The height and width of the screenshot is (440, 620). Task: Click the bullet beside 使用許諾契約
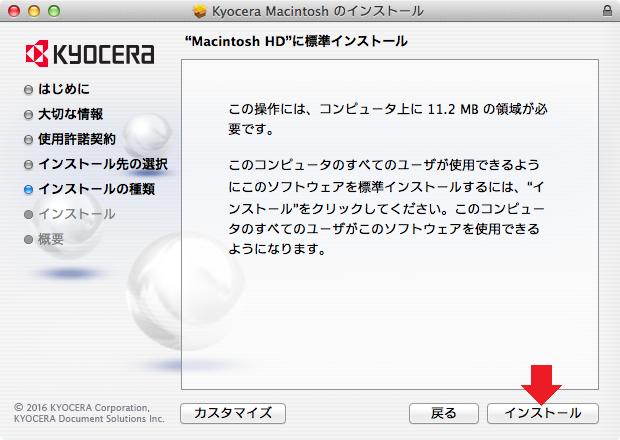click(x=28, y=140)
